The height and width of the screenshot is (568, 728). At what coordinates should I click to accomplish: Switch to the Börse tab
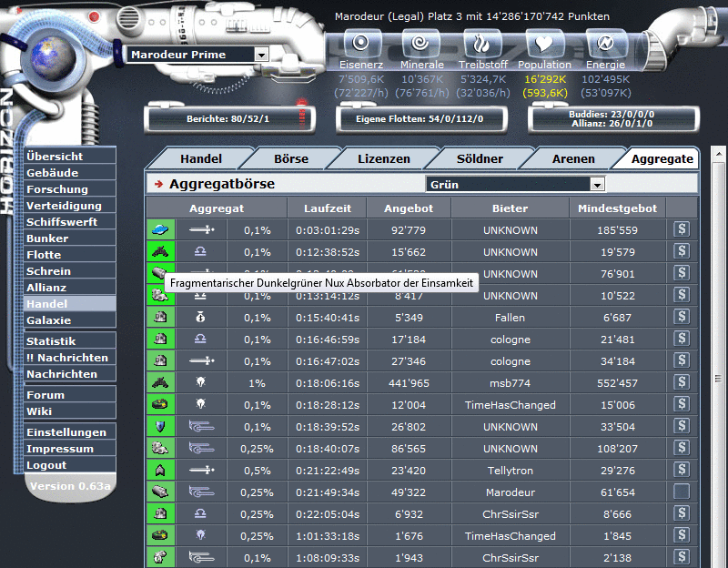289,157
